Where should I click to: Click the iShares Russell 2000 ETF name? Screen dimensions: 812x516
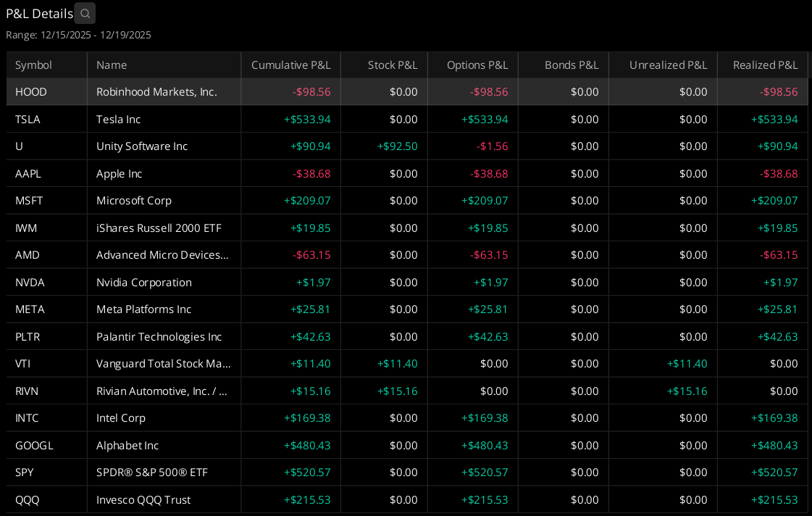(x=159, y=228)
